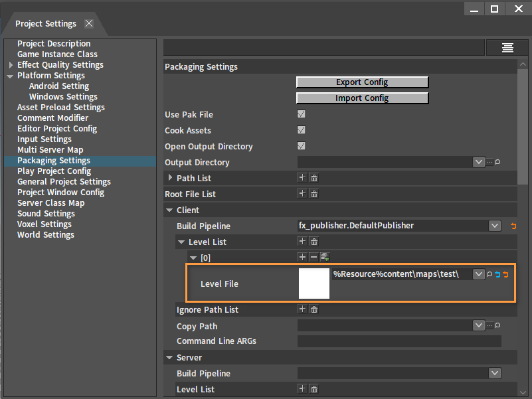The width and height of the screenshot is (532, 399).
Task: Add an entry to Path List
Action: [x=302, y=178]
